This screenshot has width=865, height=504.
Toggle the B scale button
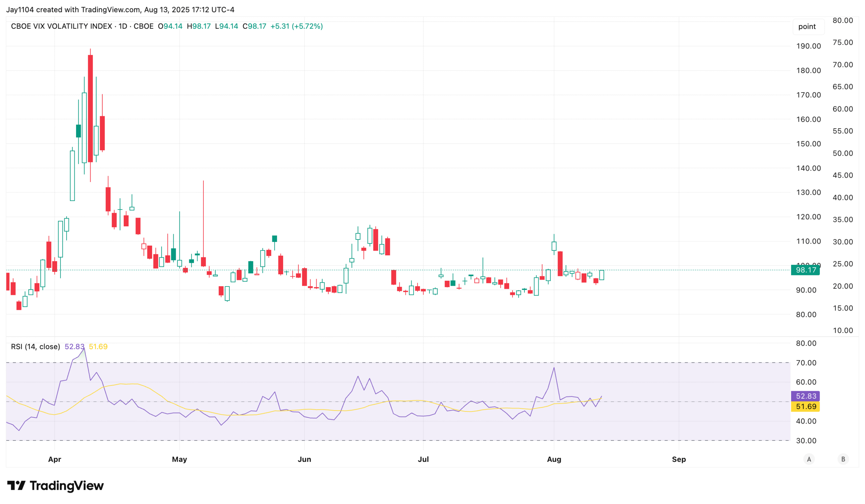tap(843, 459)
